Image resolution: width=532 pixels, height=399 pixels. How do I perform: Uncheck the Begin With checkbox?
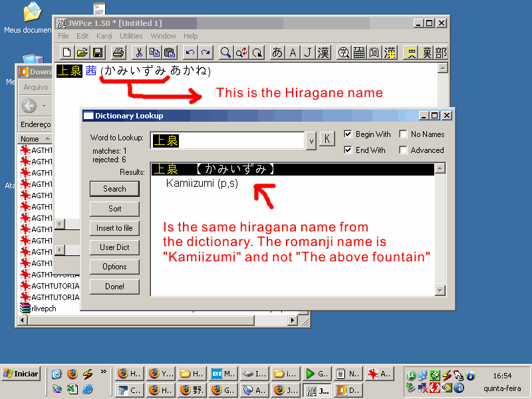pyautogui.click(x=348, y=134)
